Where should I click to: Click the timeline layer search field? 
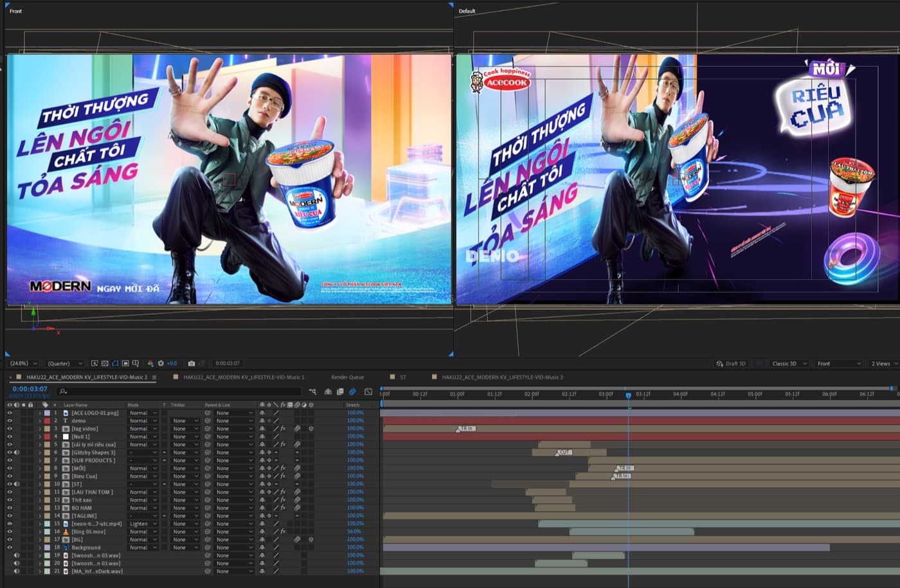tap(180, 391)
